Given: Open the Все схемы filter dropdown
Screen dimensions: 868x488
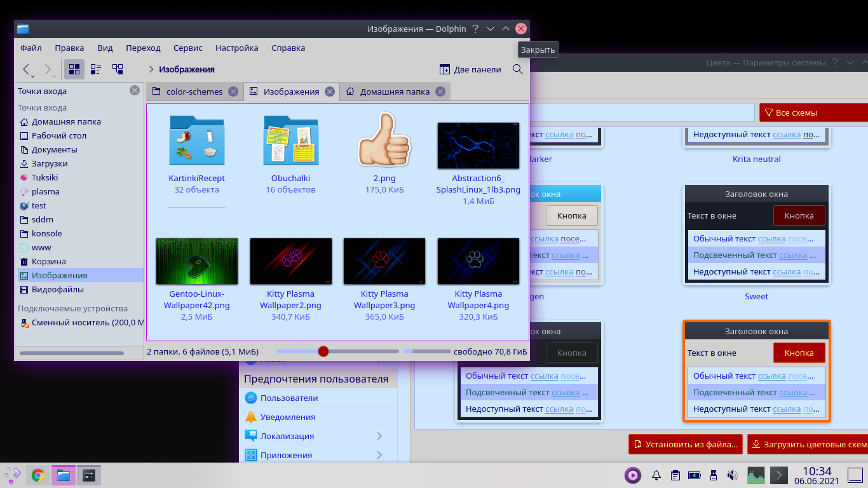Looking at the screenshot, I should (813, 112).
